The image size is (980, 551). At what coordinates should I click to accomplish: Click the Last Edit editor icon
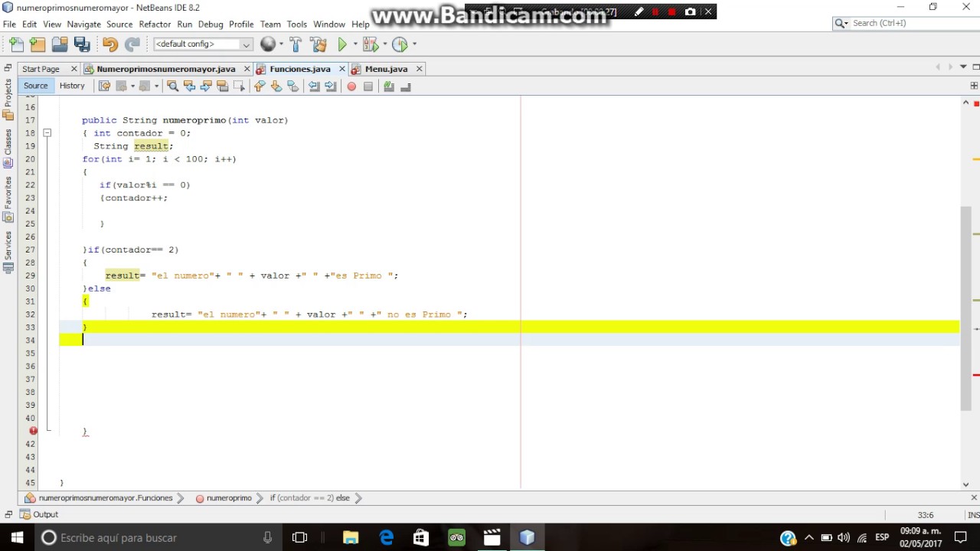(105, 86)
